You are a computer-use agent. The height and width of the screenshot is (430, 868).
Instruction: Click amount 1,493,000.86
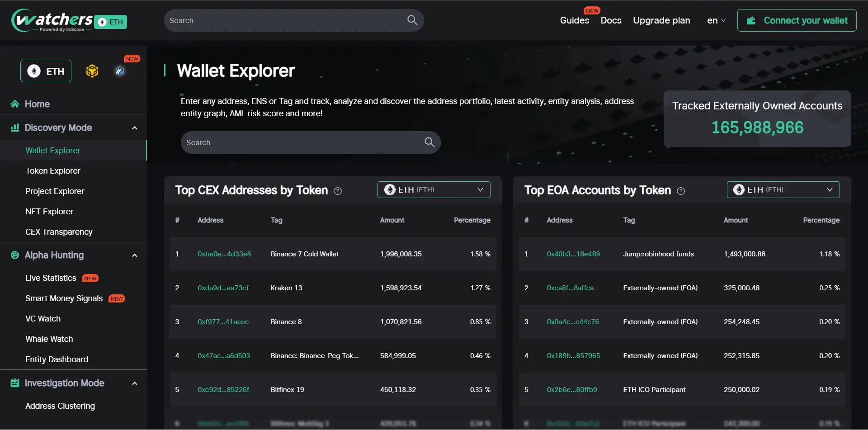(745, 254)
